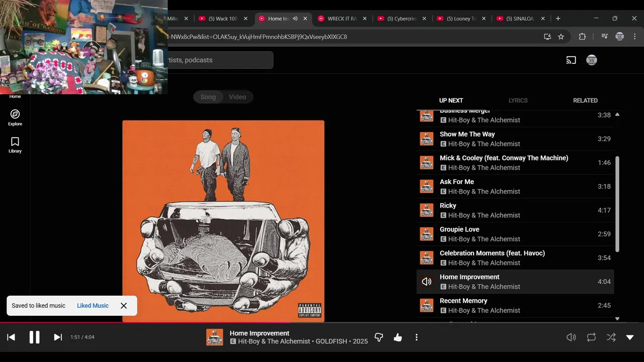
Task: Click the Groupie Love row thumbnail
Action: pyautogui.click(x=427, y=234)
